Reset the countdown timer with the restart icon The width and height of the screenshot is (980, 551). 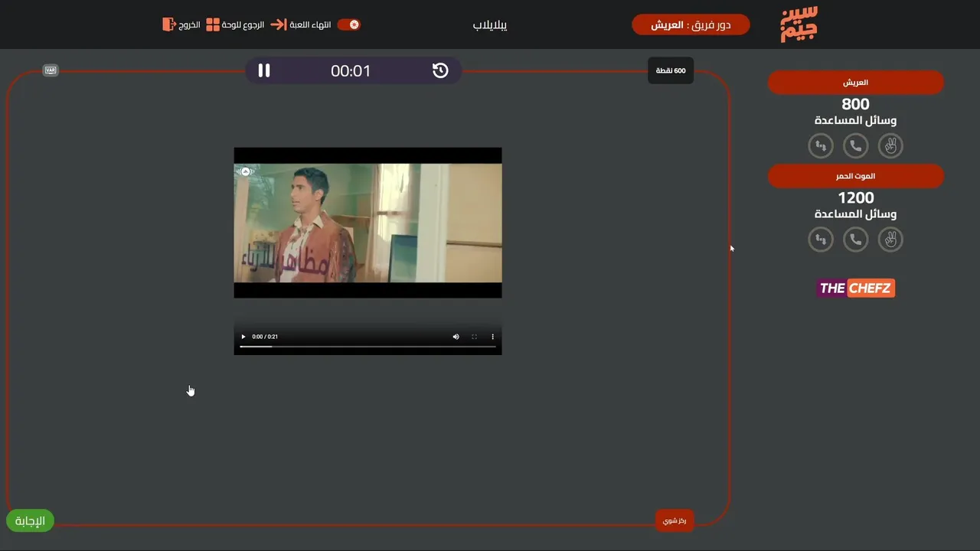(440, 70)
